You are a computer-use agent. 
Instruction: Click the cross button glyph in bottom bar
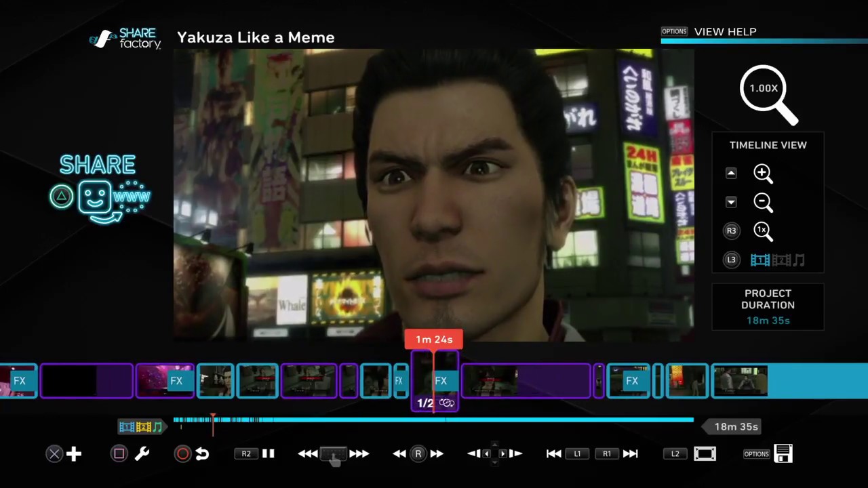[x=54, y=454]
